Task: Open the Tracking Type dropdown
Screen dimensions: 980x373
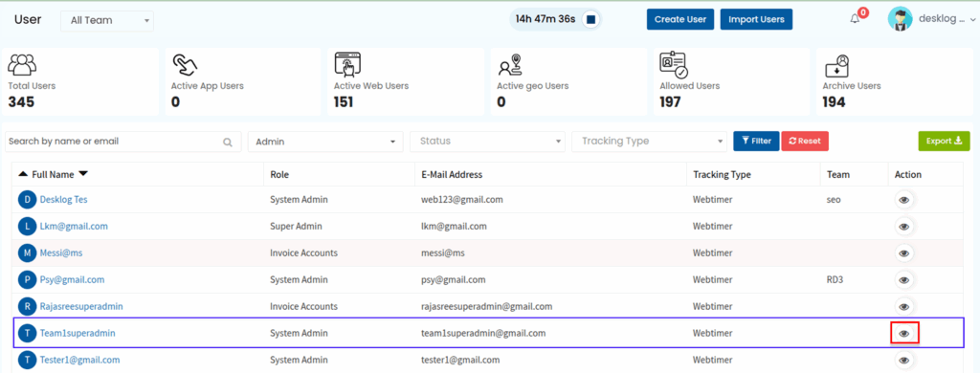Action: [650, 142]
